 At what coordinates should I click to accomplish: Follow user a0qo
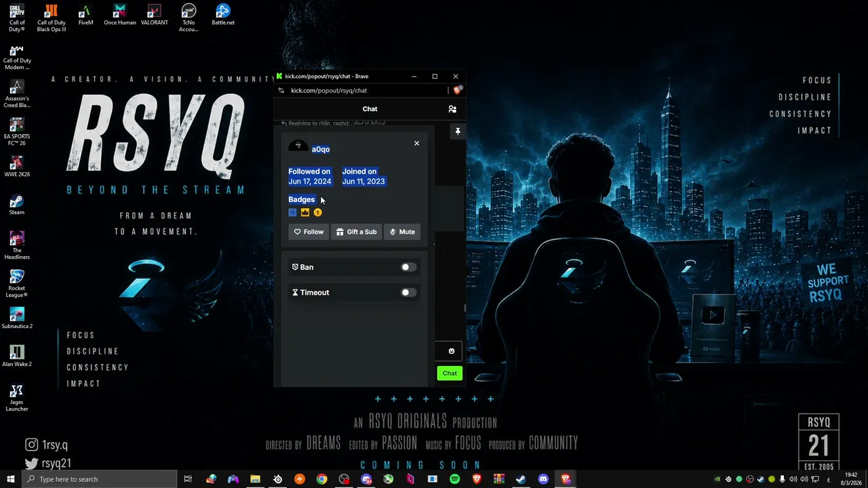(x=309, y=232)
